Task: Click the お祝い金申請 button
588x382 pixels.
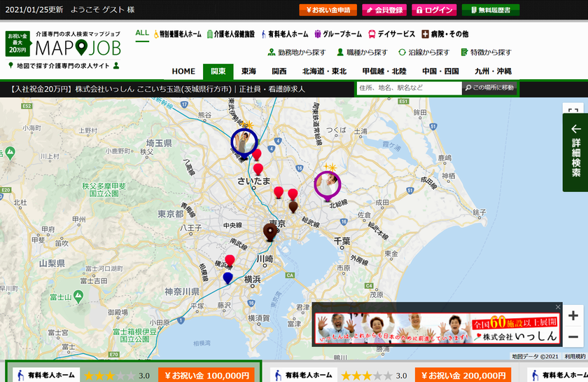Action: 328,10
